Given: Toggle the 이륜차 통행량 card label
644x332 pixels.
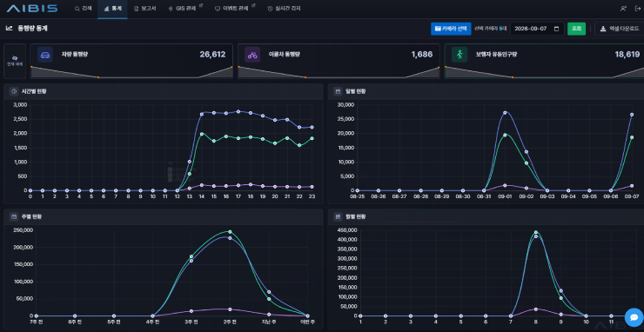Looking at the screenshot, I should coord(285,55).
